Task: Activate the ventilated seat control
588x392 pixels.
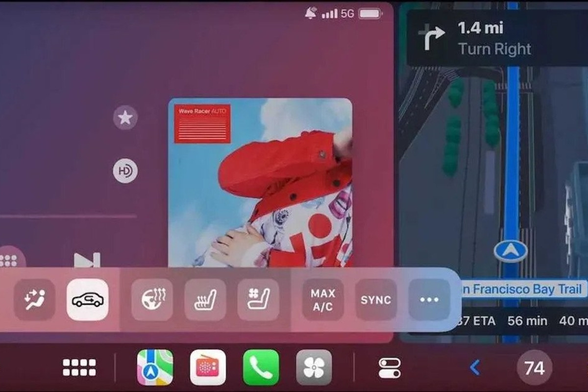Action: [258, 299]
